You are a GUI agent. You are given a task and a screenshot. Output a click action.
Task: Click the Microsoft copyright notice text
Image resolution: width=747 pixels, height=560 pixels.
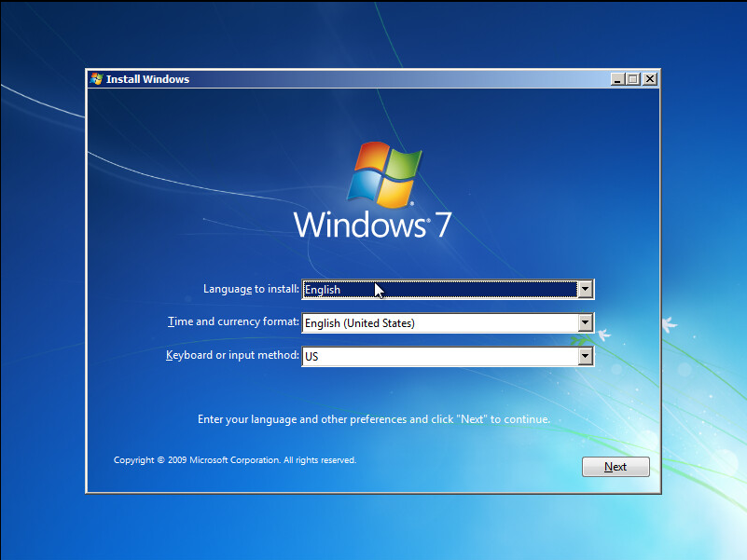pos(235,460)
